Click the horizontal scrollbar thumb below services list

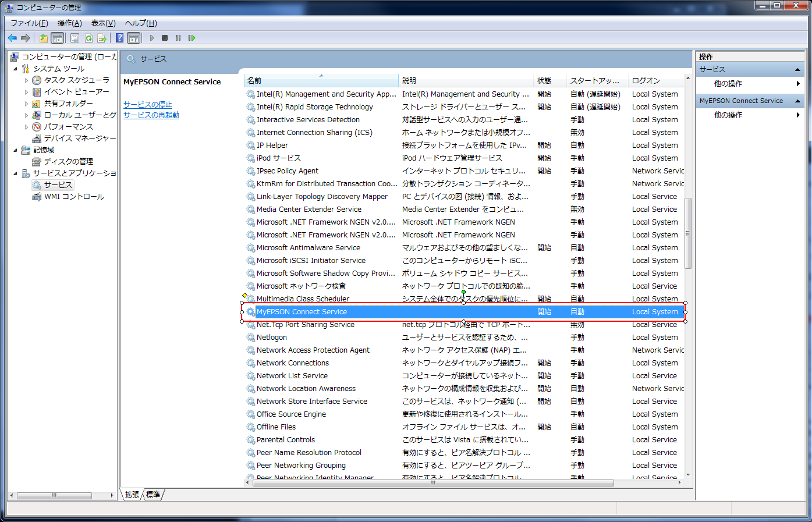(432, 482)
